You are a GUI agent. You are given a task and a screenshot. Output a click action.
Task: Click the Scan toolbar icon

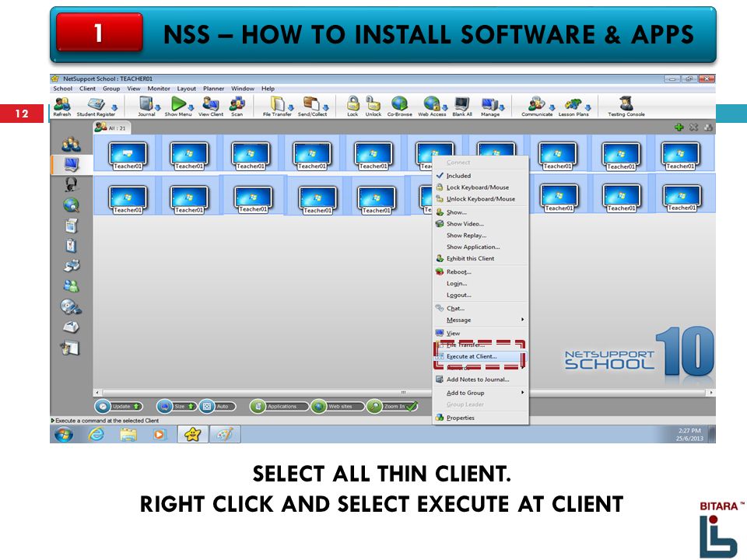pyautogui.click(x=237, y=106)
